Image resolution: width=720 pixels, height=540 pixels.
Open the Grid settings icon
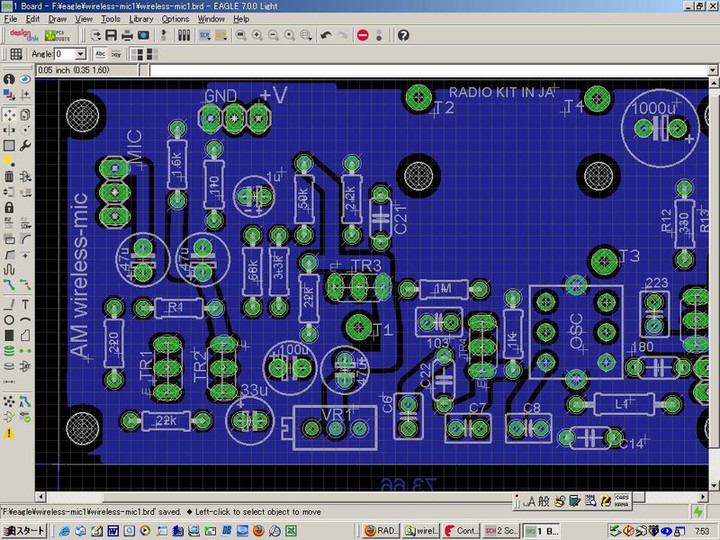click(15, 54)
